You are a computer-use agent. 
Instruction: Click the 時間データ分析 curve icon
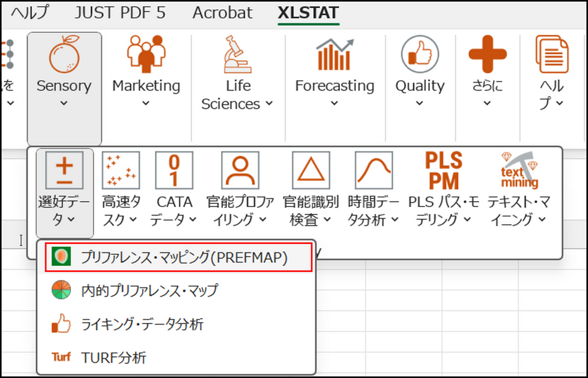point(374,170)
